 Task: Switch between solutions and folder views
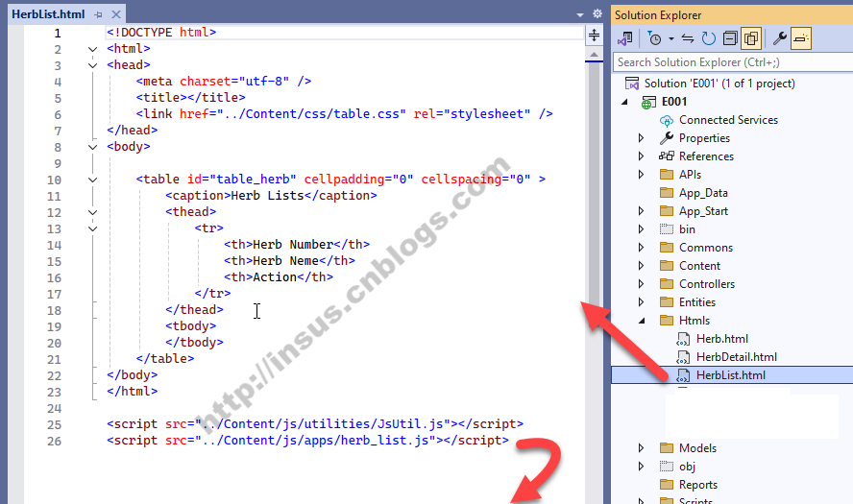pos(624,38)
